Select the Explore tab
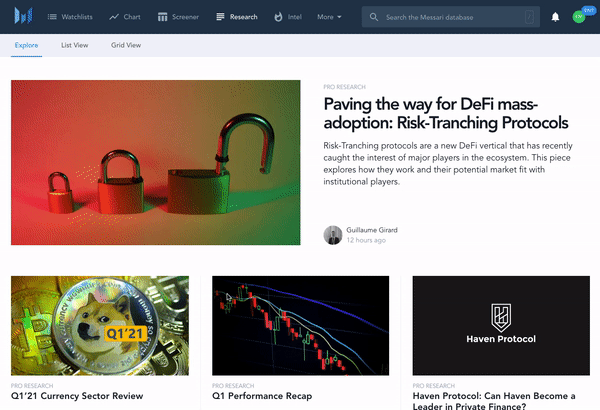This screenshot has width=600, height=410. coord(26,45)
